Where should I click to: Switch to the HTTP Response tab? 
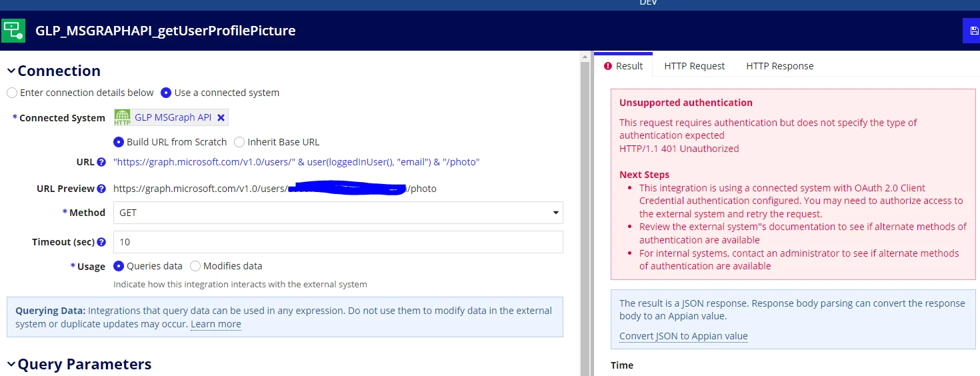(x=780, y=66)
